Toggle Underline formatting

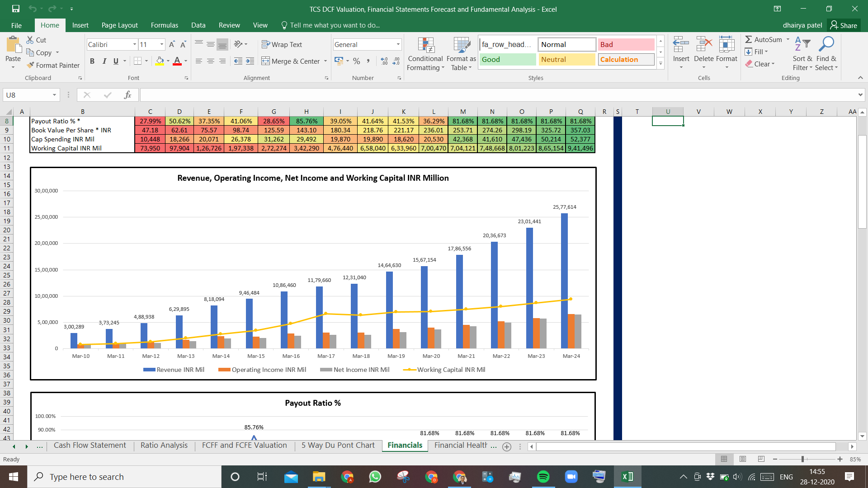click(116, 61)
